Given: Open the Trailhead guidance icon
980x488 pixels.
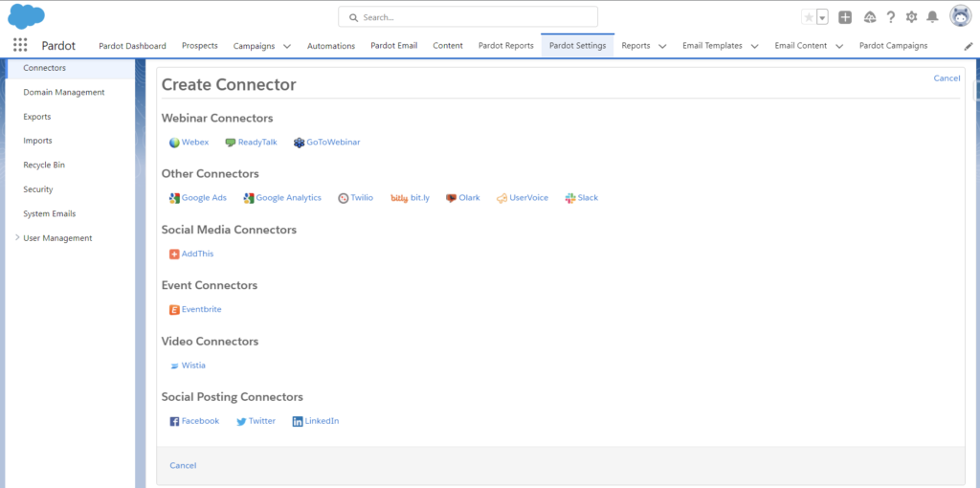Looking at the screenshot, I should pyautogui.click(x=869, y=17).
